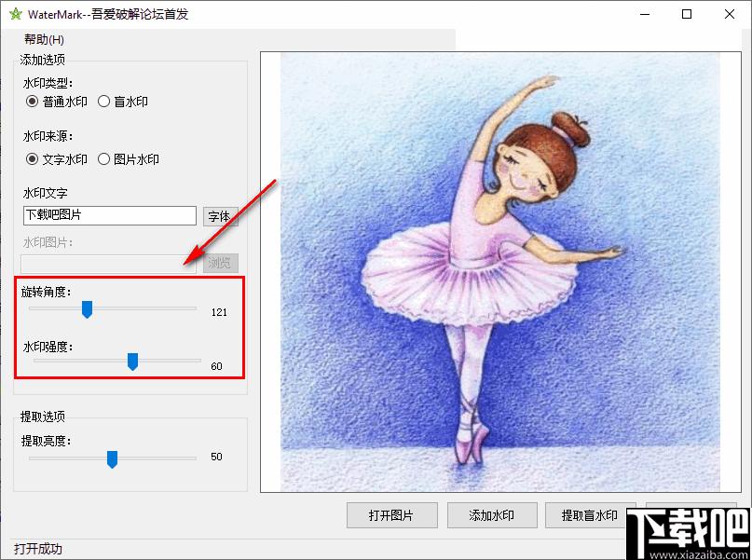Select 文字水印 as watermark source
Viewport: 752px width, 560px height.
pos(33,159)
